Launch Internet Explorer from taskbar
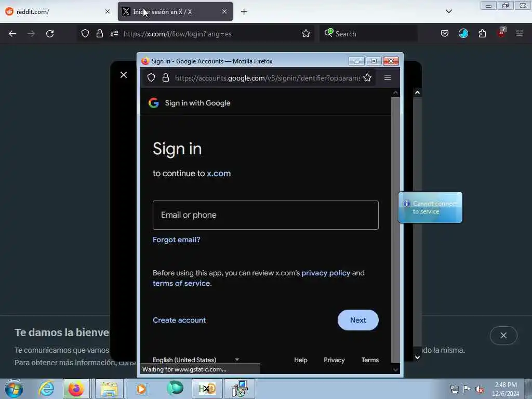The width and height of the screenshot is (532, 399). (46, 389)
